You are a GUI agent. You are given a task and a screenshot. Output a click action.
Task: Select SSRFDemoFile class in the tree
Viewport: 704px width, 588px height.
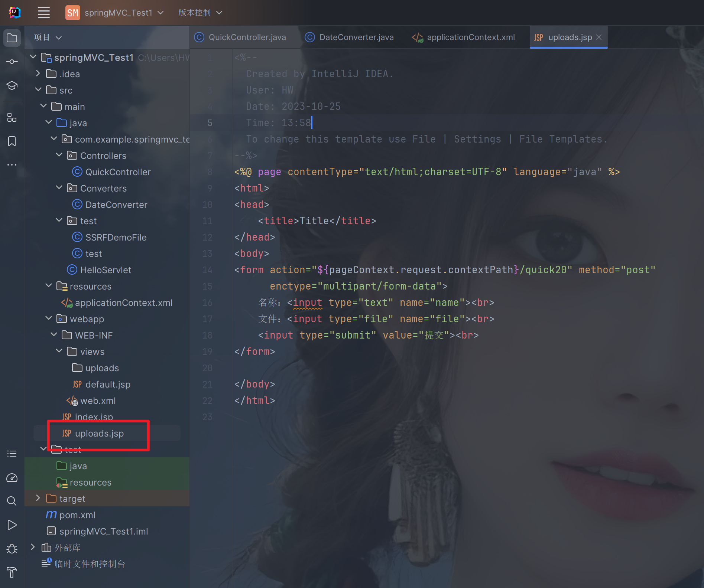coord(109,237)
